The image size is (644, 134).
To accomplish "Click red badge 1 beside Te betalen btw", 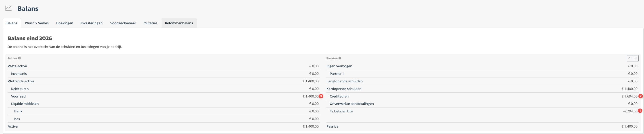I will click(x=640, y=111).
